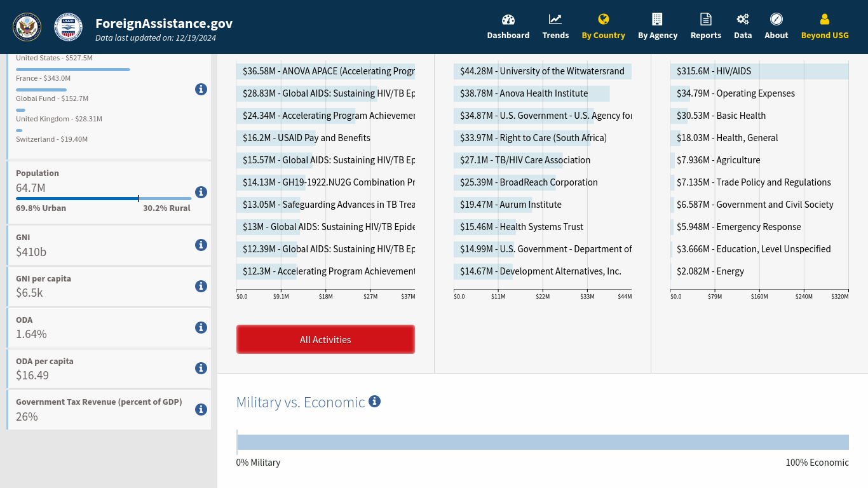Click Global Fund - $152.7M donor label
Screen dimensions: 868x488
pyautogui.click(x=52, y=98)
